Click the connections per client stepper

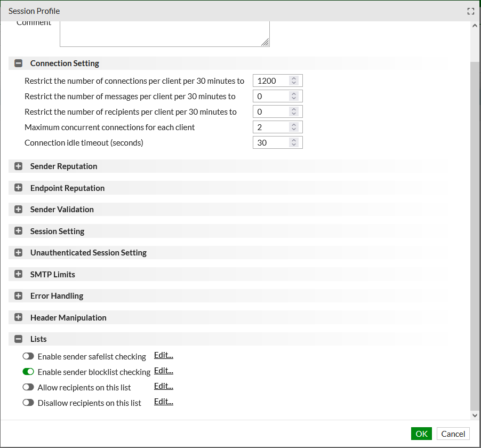point(293,81)
